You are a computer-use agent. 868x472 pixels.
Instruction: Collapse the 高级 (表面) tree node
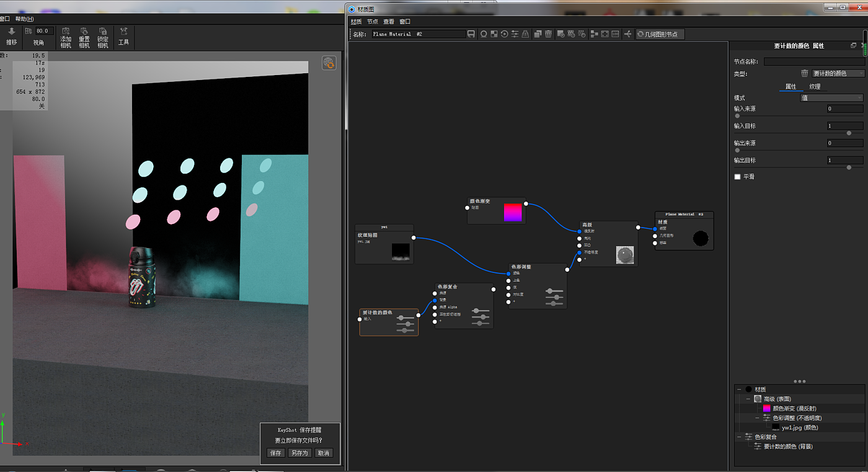pos(748,399)
